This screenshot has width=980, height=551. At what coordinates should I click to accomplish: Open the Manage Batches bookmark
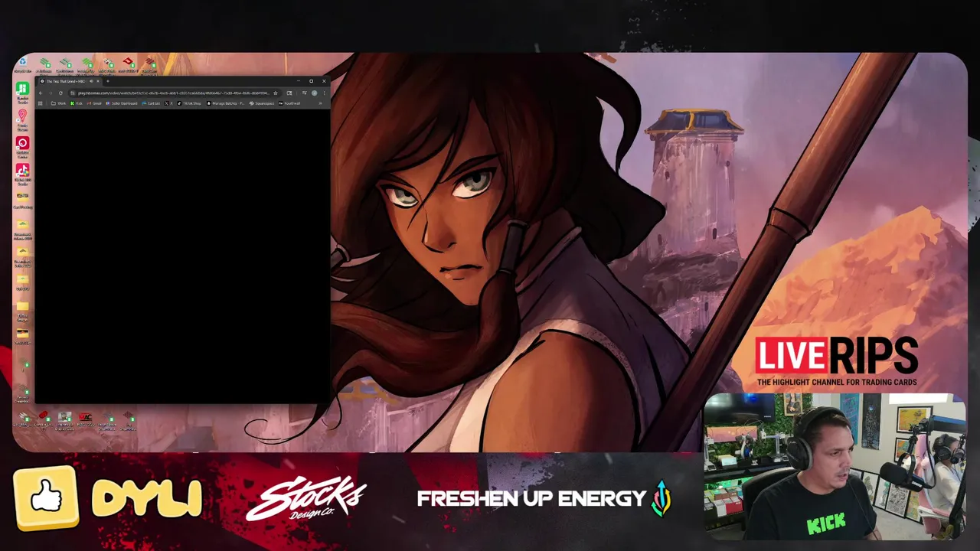[225, 103]
